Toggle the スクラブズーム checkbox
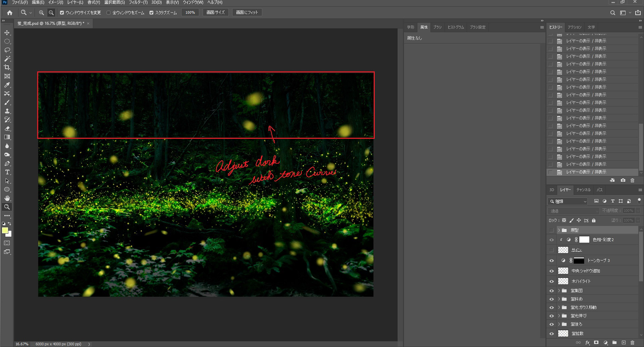Screen dimensions: 644x347 151,13
